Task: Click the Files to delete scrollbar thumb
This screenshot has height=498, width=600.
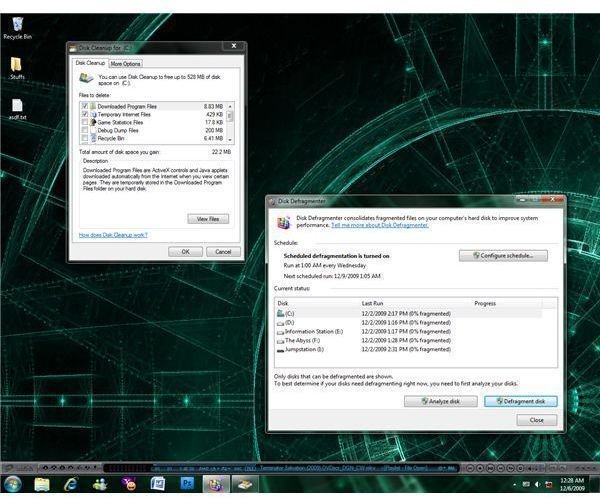Action: pyautogui.click(x=230, y=116)
